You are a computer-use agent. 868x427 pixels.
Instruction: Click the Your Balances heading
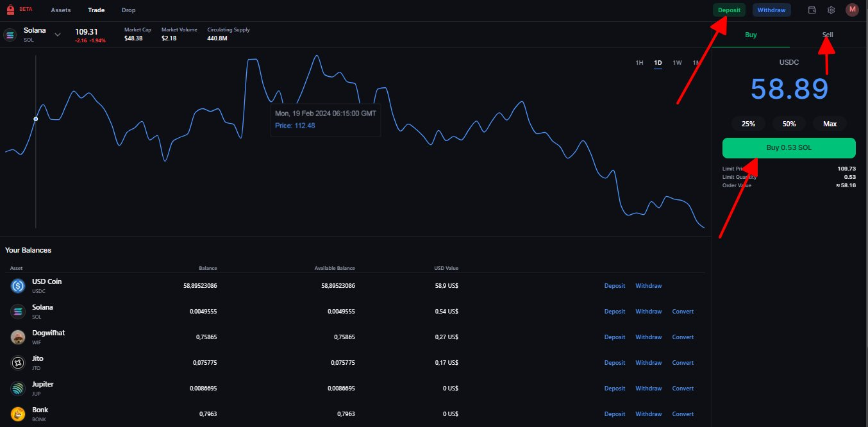point(28,250)
